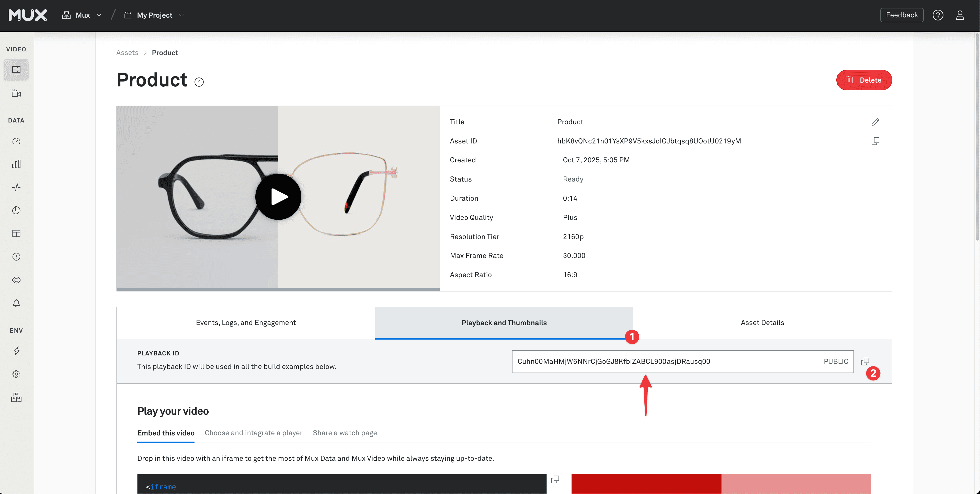Screen dimensions: 980x494
Task: Open the alerts bell icon in sidebar
Action: (16, 303)
